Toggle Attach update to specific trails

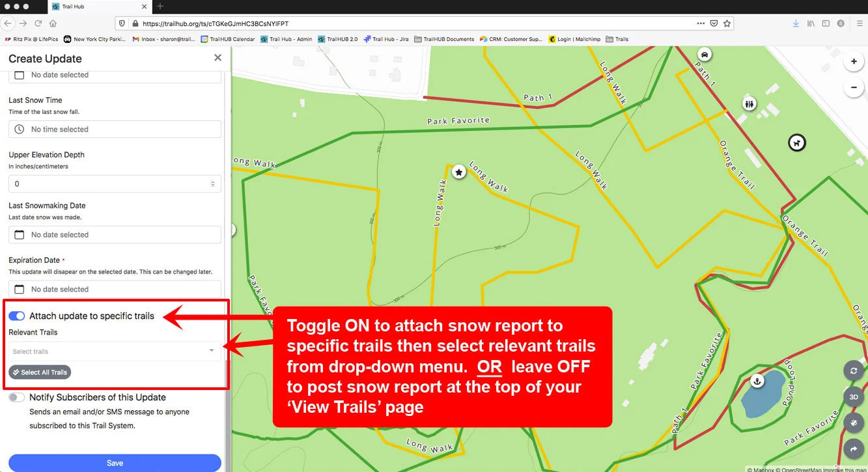click(x=17, y=316)
